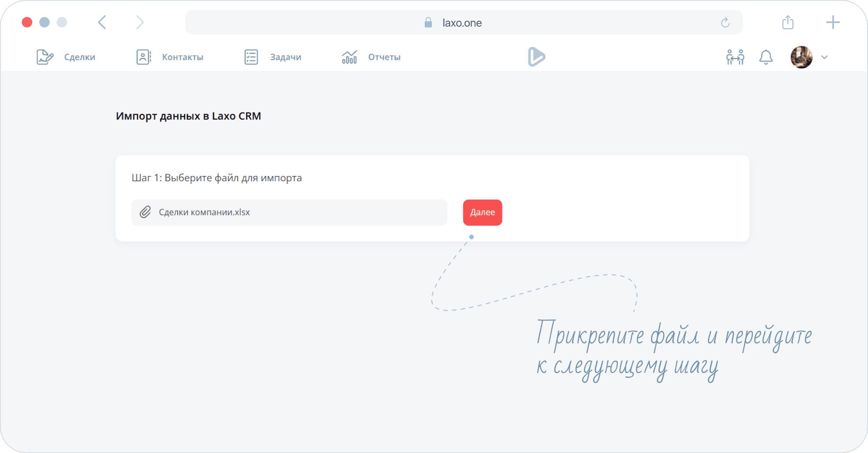This screenshot has height=453, width=868.
Task: Click the Отчеты chart icon
Action: (x=349, y=57)
